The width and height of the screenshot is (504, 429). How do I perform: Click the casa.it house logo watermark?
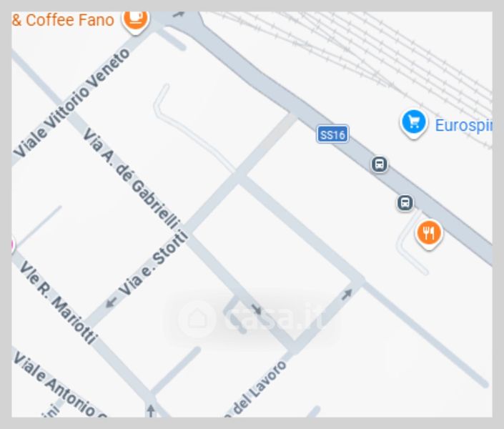click(197, 320)
